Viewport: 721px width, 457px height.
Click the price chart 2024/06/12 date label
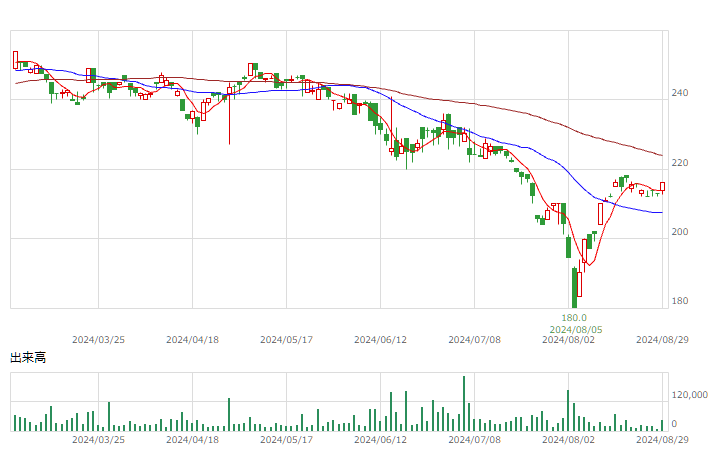pos(380,340)
